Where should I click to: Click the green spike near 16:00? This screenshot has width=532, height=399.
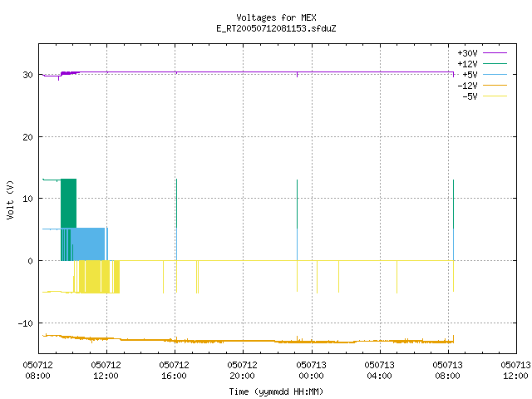click(x=177, y=203)
